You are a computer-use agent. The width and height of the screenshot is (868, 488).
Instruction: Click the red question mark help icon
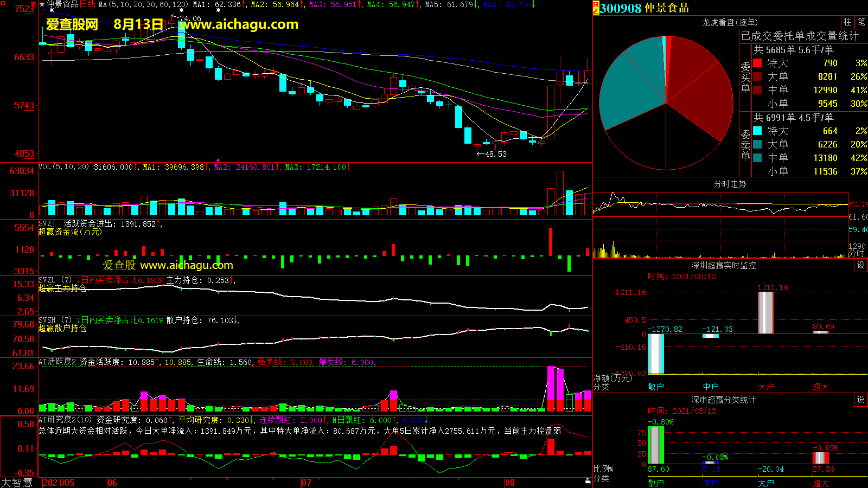point(34,5)
